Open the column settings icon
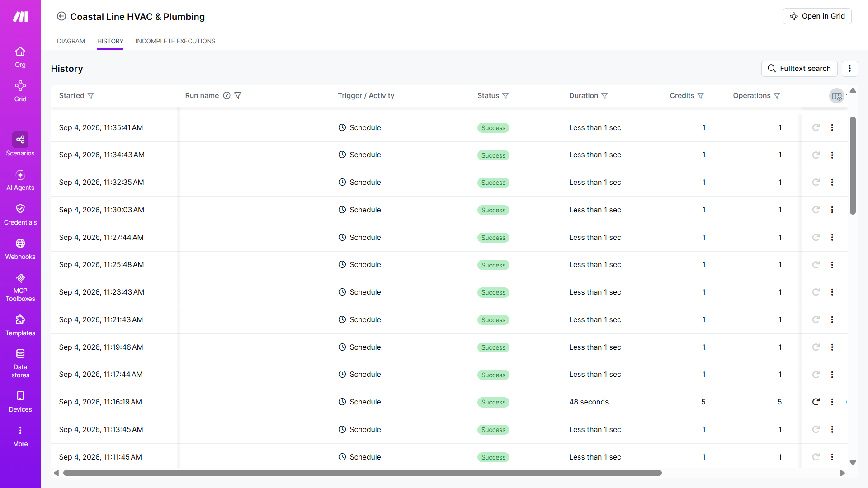868x488 pixels. [x=837, y=96]
